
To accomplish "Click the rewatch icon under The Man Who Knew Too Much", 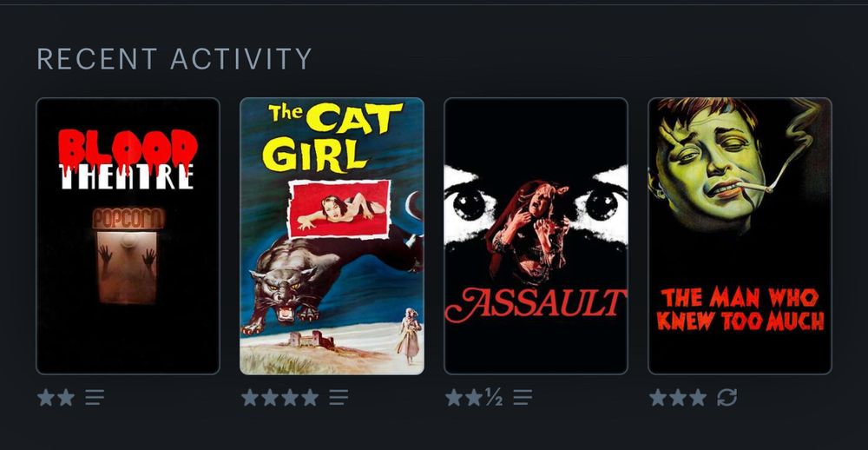I will (x=727, y=397).
